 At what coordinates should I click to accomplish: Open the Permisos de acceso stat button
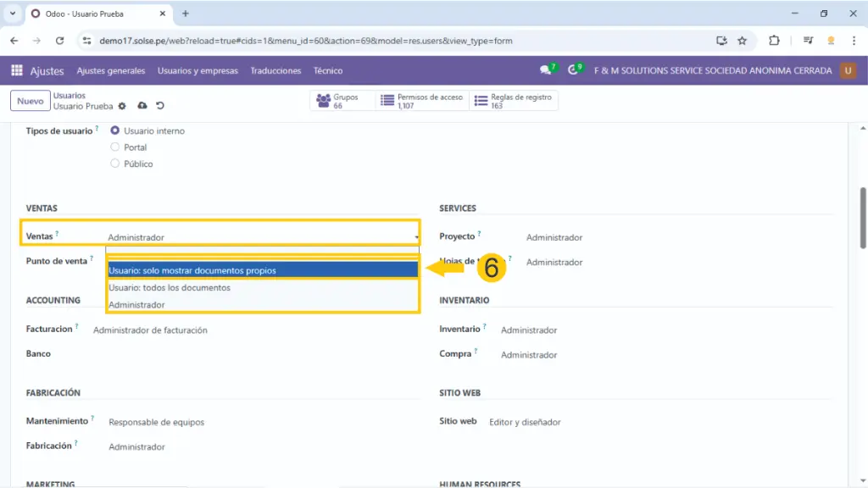click(422, 101)
